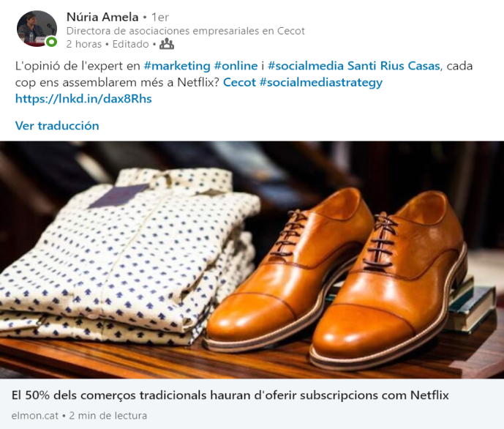504x429 pixels.
Task: Open Núria Amela's profile photo
Action: (x=37, y=29)
